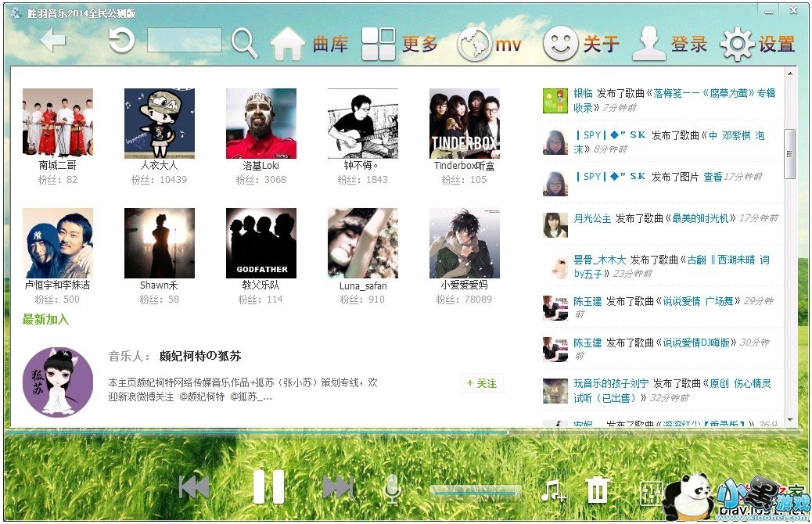
Task: Click 玩音乐的孩子刘宁 username
Action: [x=611, y=384]
